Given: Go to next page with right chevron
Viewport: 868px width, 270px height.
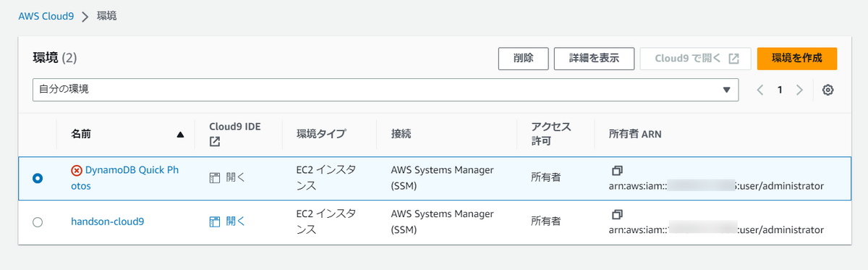Looking at the screenshot, I should pos(799,90).
